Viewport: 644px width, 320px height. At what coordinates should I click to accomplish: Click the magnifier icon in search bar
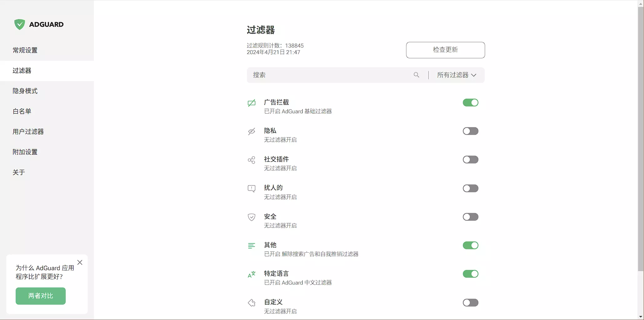(x=416, y=75)
